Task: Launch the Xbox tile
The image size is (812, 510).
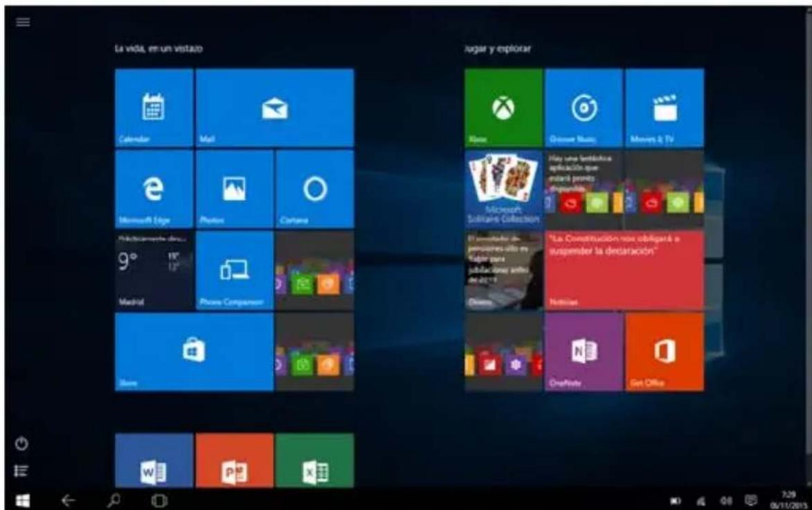Action: [503, 107]
